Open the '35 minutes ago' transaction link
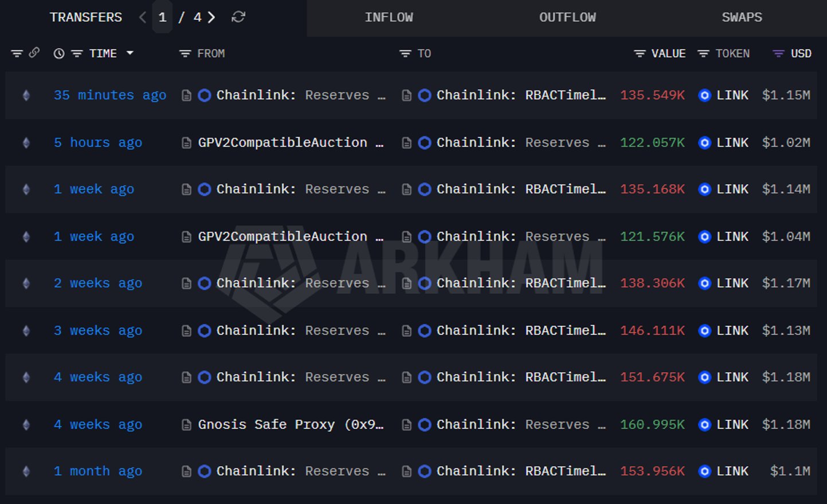The height and width of the screenshot is (504, 827). 110,95
